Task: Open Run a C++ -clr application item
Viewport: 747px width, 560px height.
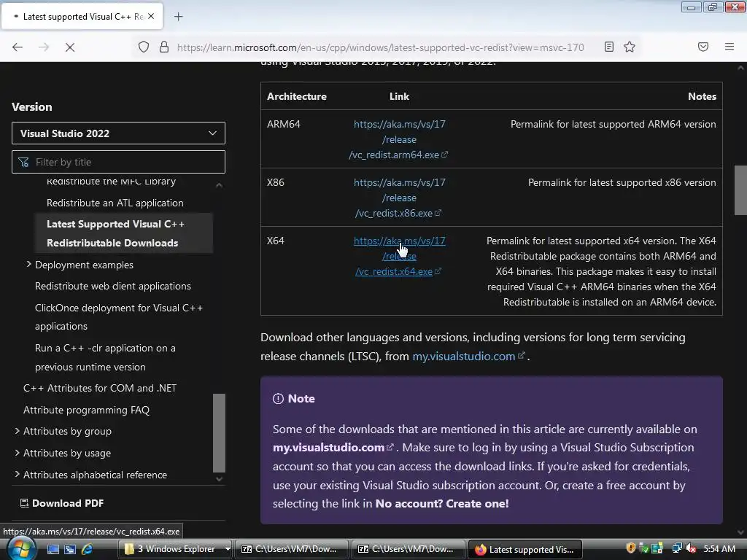Action: [105, 357]
